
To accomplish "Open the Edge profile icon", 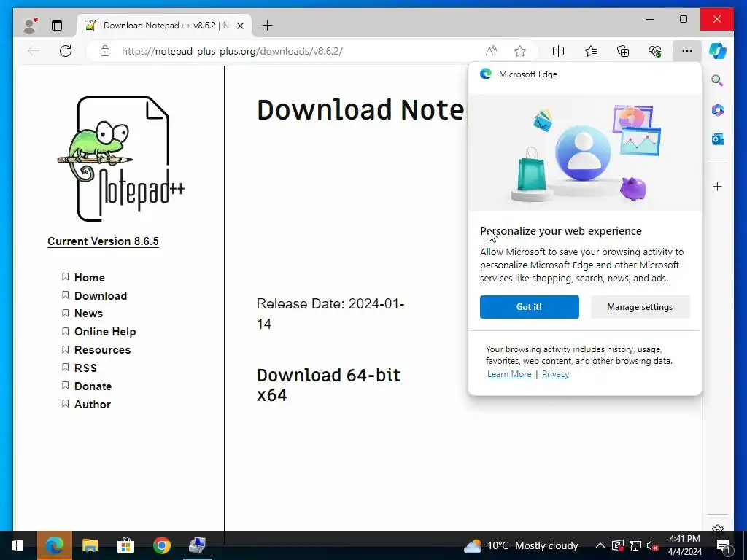I will pyautogui.click(x=30, y=26).
